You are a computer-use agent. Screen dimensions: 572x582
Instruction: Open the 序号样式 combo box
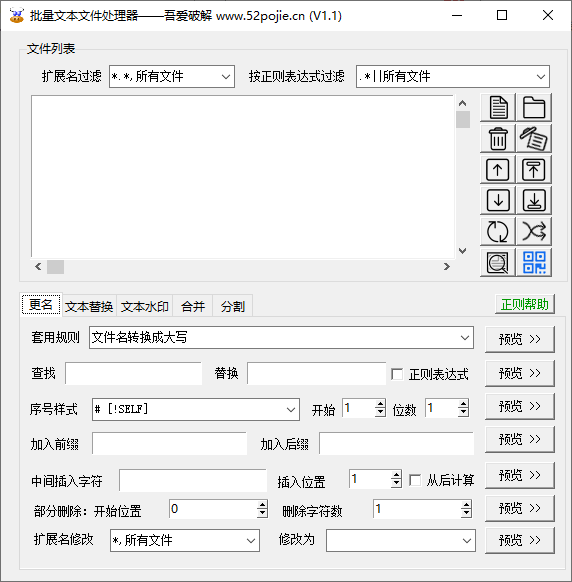[x=196, y=409]
